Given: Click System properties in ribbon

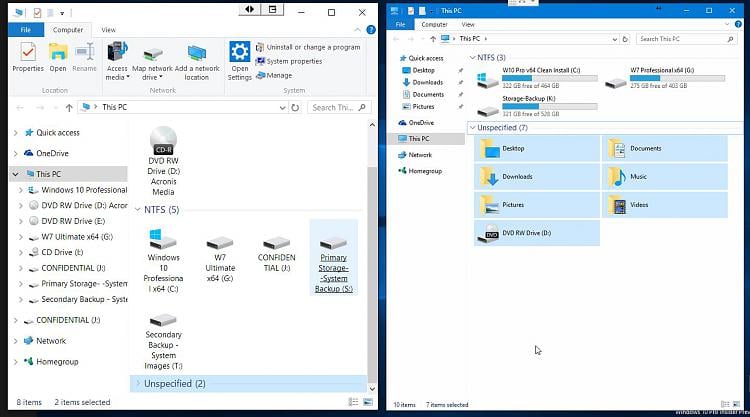Looking at the screenshot, I should click(x=289, y=61).
